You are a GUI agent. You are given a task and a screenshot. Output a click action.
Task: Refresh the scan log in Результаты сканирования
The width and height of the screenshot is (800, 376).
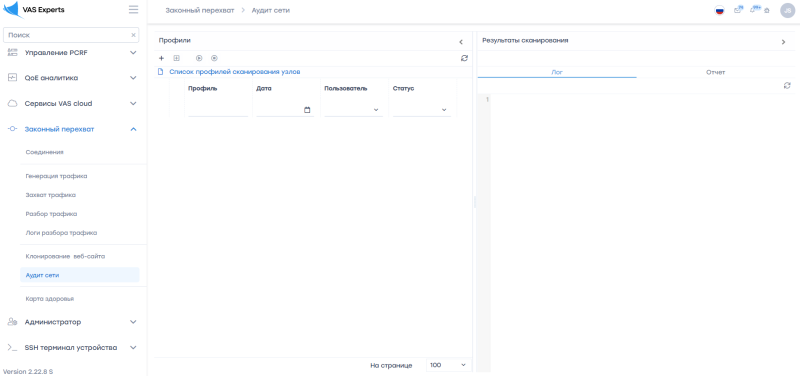click(x=787, y=86)
